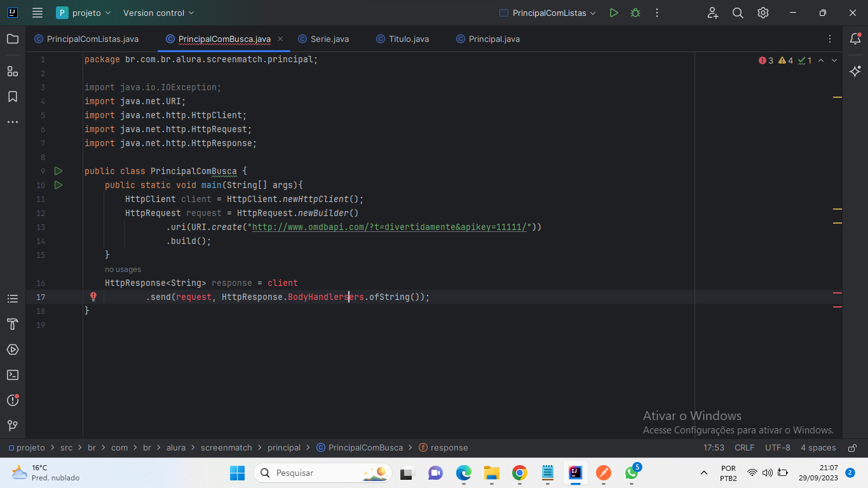Click the response breadcrumb
868x488 pixels.
point(444,447)
